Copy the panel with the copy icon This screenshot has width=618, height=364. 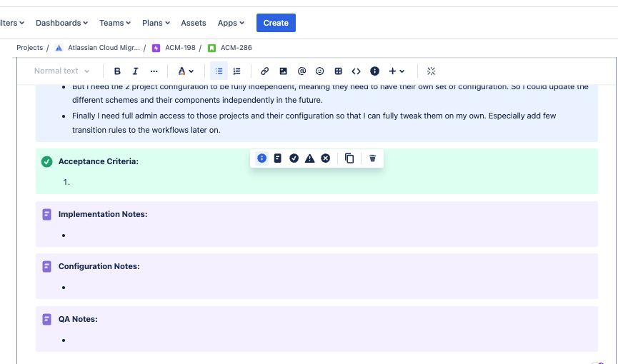[349, 158]
